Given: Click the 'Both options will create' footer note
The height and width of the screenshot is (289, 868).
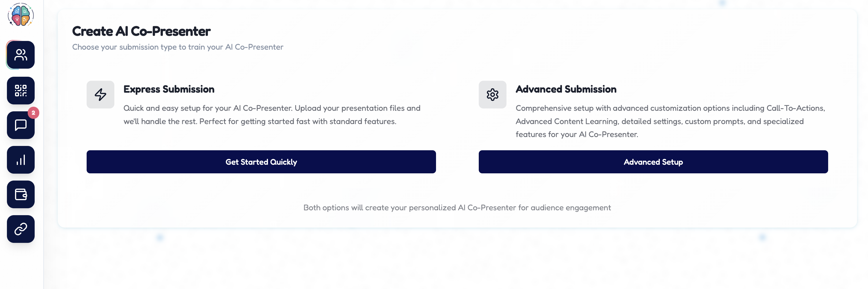Looking at the screenshot, I should [x=457, y=208].
